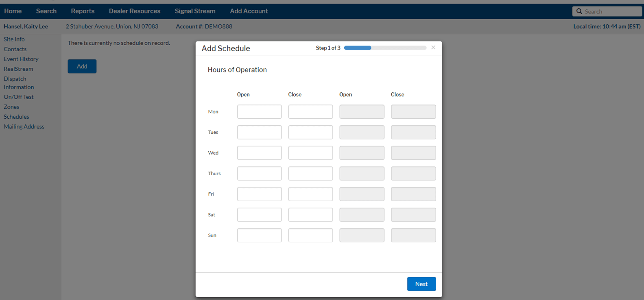Open Site Info in sidebar
Image resolution: width=644 pixels, height=300 pixels.
(14, 39)
